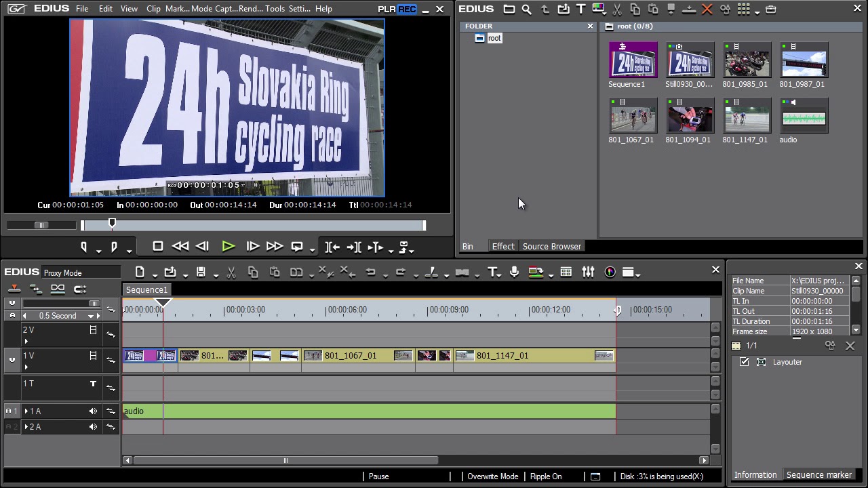Click the Set In point icon
This screenshot has width=868, height=488.
84,247
